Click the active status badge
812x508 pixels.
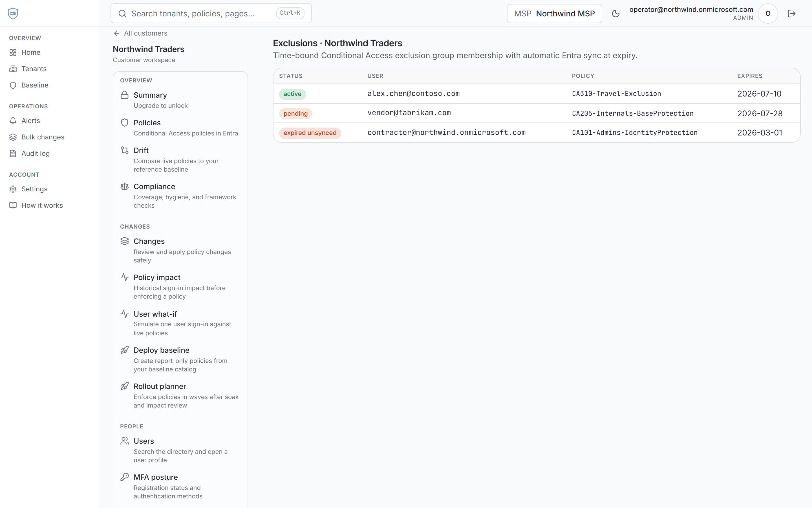[292, 94]
